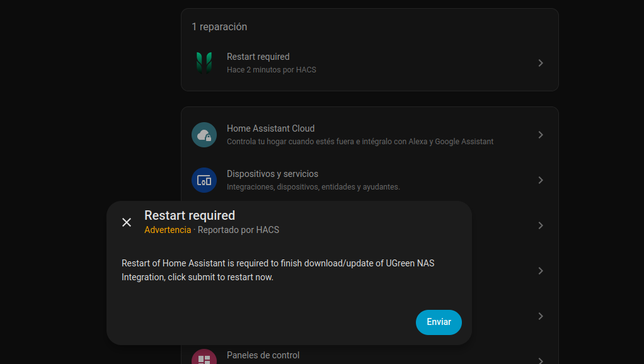Click the Dispositivos y servicios icon
Image resolution: width=644 pixels, height=364 pixels.
click(204, 180)
